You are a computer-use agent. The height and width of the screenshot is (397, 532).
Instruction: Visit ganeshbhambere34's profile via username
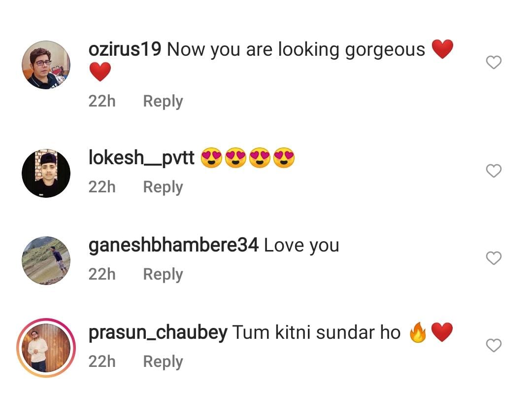pos(173,245)
